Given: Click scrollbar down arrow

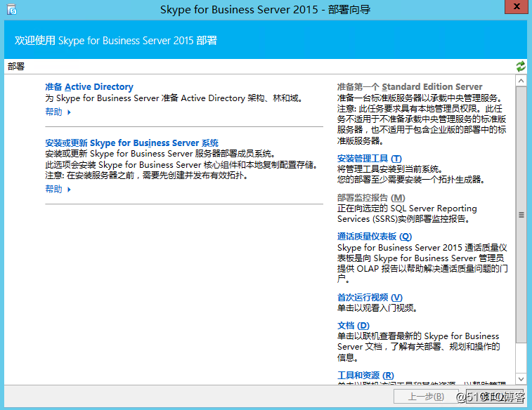Looking at the screenshot, I should point(521,378).
